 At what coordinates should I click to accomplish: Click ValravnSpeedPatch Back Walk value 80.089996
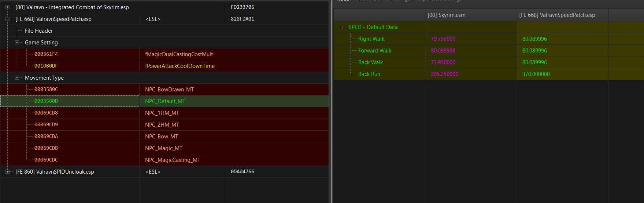(x=534, y=62)
